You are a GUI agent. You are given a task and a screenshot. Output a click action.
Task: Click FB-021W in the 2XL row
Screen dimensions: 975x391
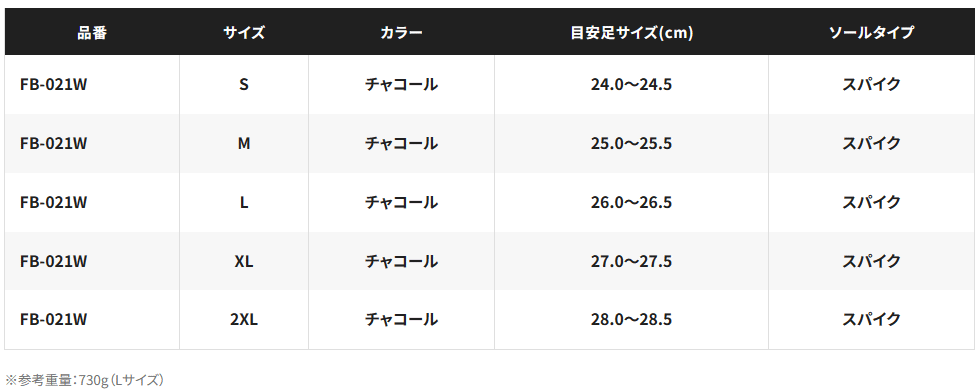53,320
